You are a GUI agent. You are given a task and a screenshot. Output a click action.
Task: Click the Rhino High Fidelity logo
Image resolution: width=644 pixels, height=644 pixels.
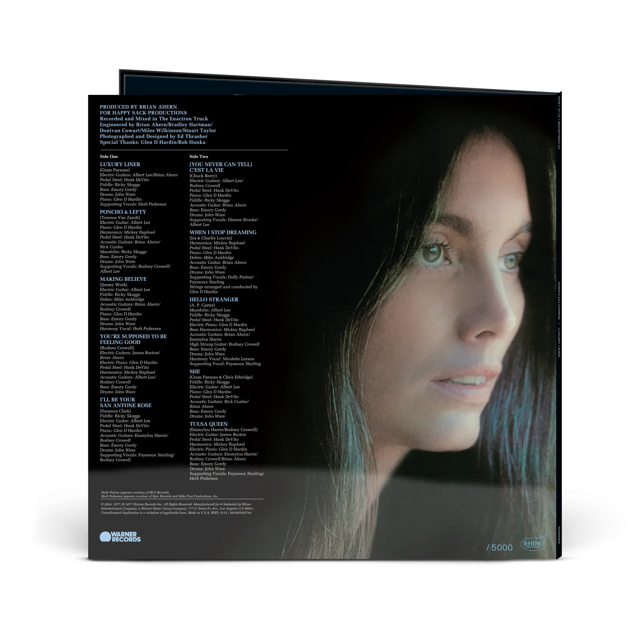534,542
